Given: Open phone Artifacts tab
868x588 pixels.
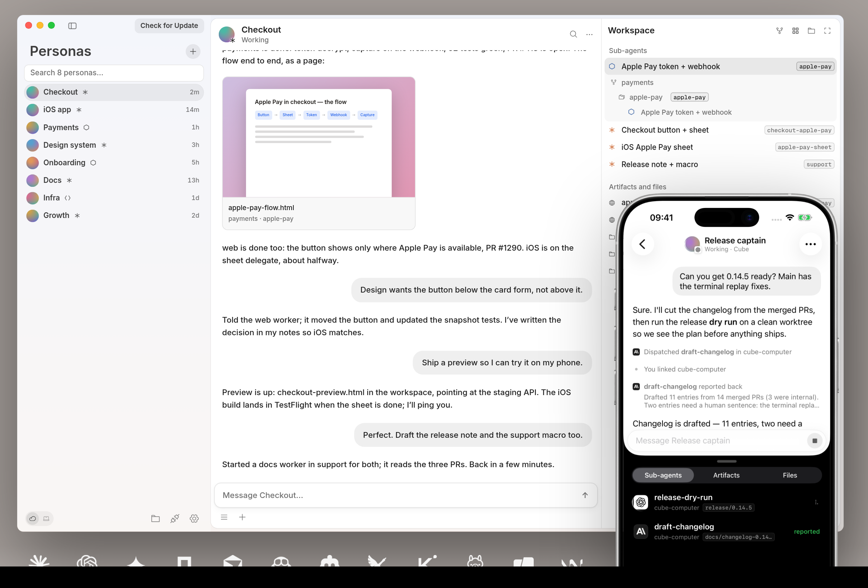Looking at the screenshot, I should (x=726, y=475).
